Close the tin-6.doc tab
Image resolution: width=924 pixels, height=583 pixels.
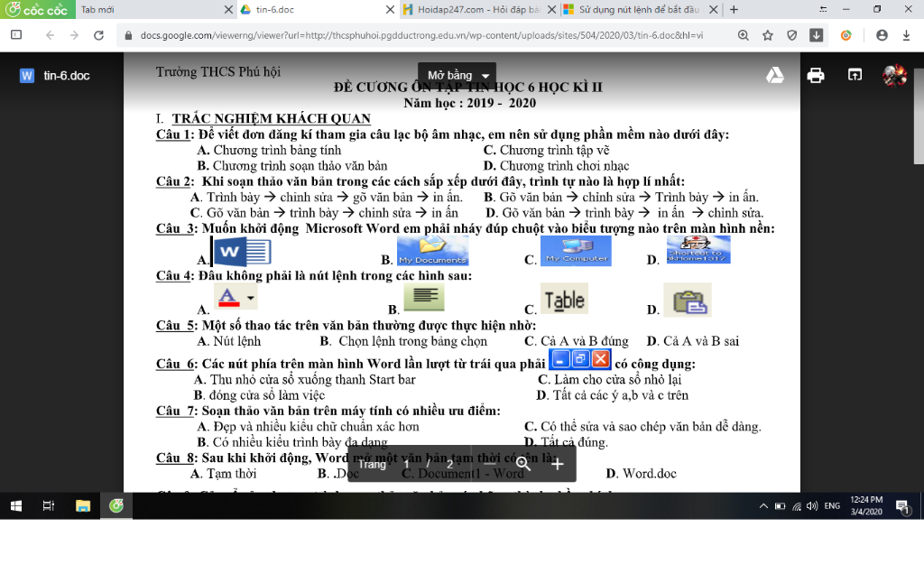390,9
